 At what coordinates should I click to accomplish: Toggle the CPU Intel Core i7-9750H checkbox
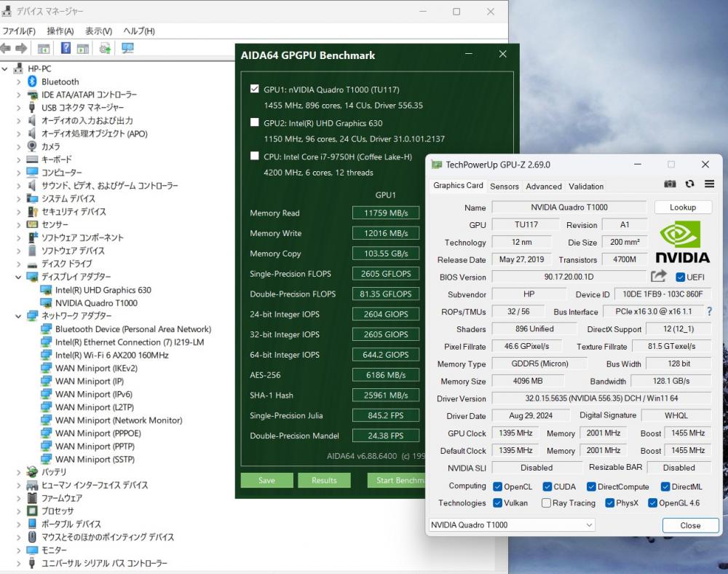255,156
